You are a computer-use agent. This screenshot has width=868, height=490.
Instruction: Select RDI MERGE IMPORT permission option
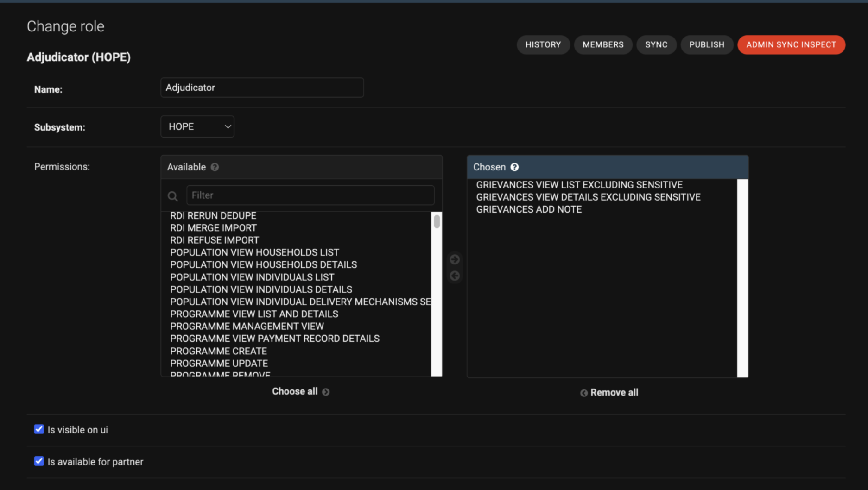tap(213, 228)
